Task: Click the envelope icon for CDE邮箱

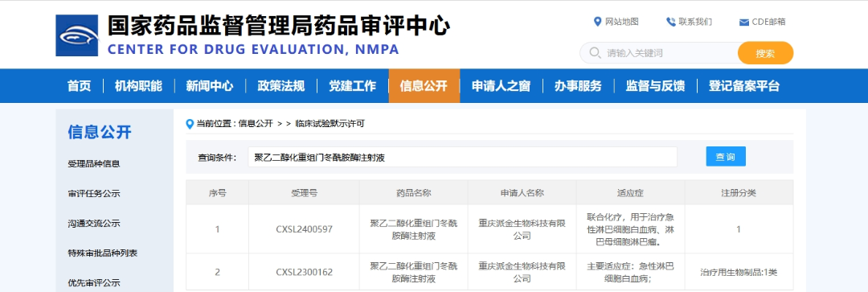Action: [744, 23]
